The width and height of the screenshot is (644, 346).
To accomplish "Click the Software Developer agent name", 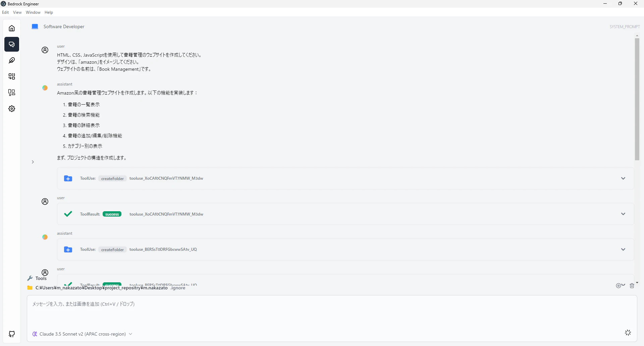I will tap(64, 26).
